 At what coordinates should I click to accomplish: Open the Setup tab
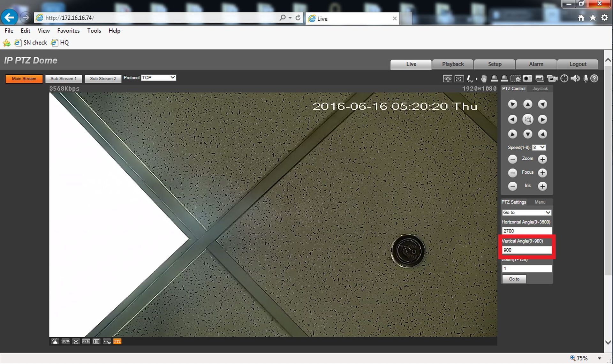494,64
